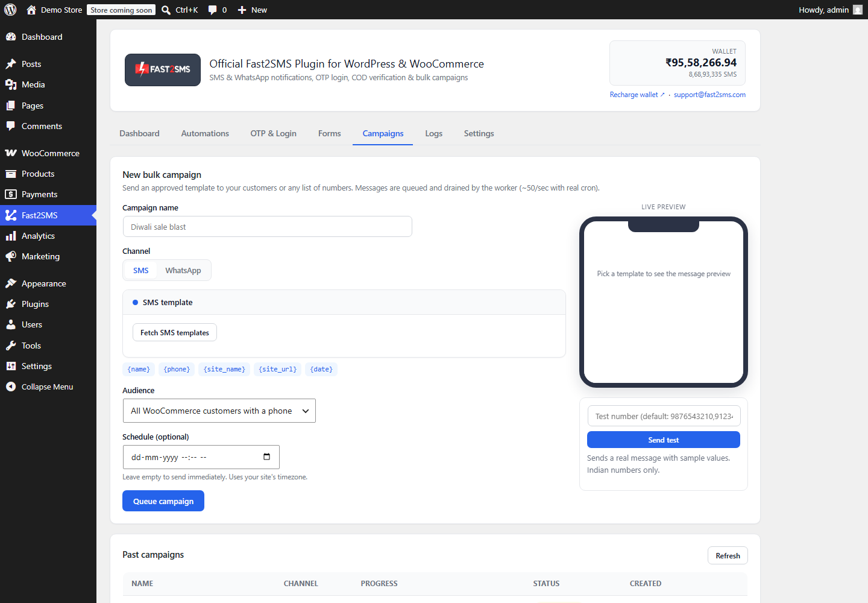The height and width of the screenshot is (603, 868).
Task: Switch to the Dashboard plugin tab
Action: (x=139, y=133)
